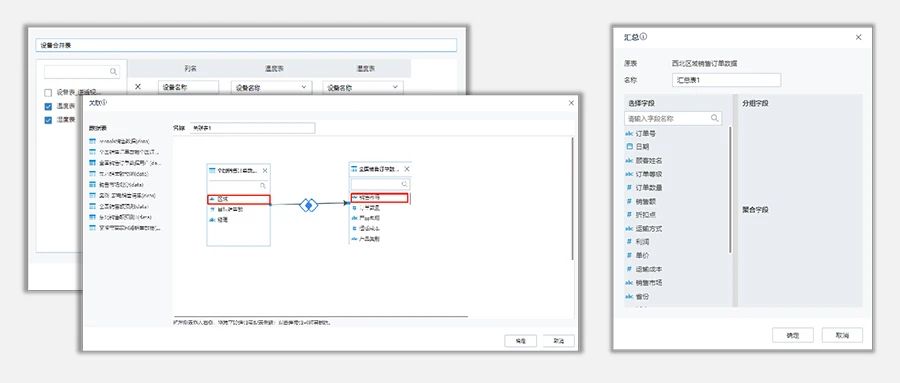Click search icon in 选择字段 box
The image size is (900, 383).
point(715,118)
